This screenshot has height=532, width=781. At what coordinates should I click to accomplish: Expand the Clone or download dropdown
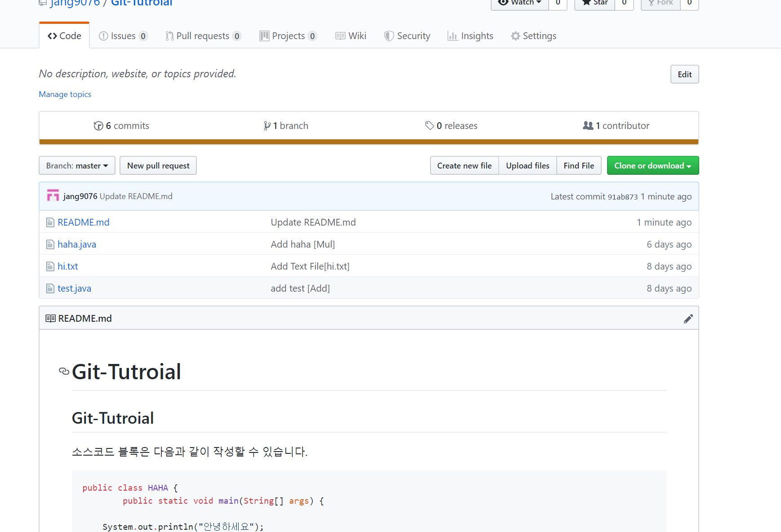click(x=653, y=165)
